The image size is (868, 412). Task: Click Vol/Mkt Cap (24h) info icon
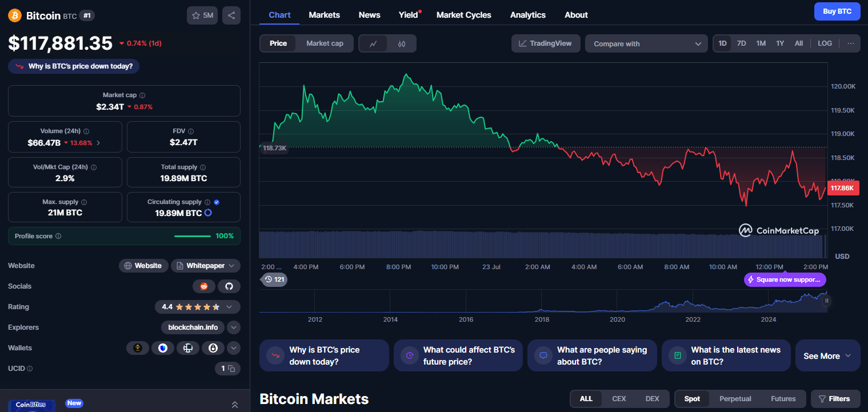[x=94, y=167]
